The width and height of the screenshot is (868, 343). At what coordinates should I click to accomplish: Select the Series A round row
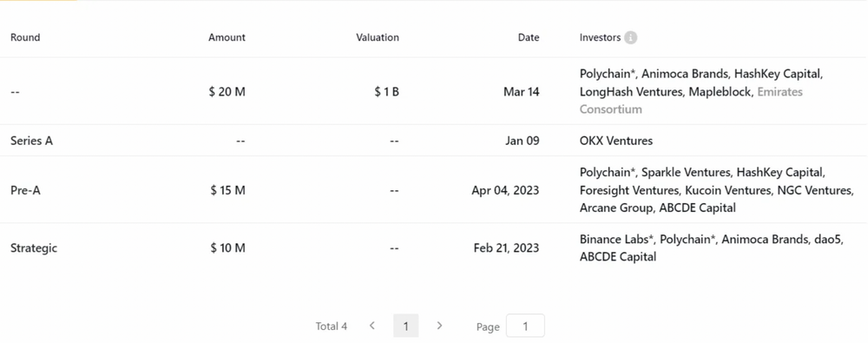click(x=434, y=141)
